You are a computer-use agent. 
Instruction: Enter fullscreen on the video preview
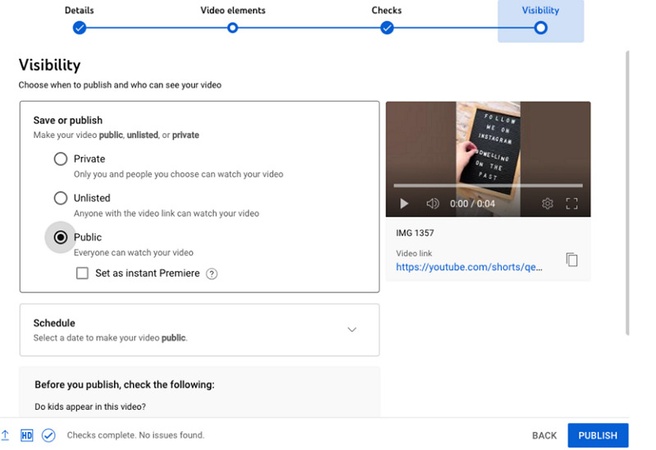tap(571, 204)
